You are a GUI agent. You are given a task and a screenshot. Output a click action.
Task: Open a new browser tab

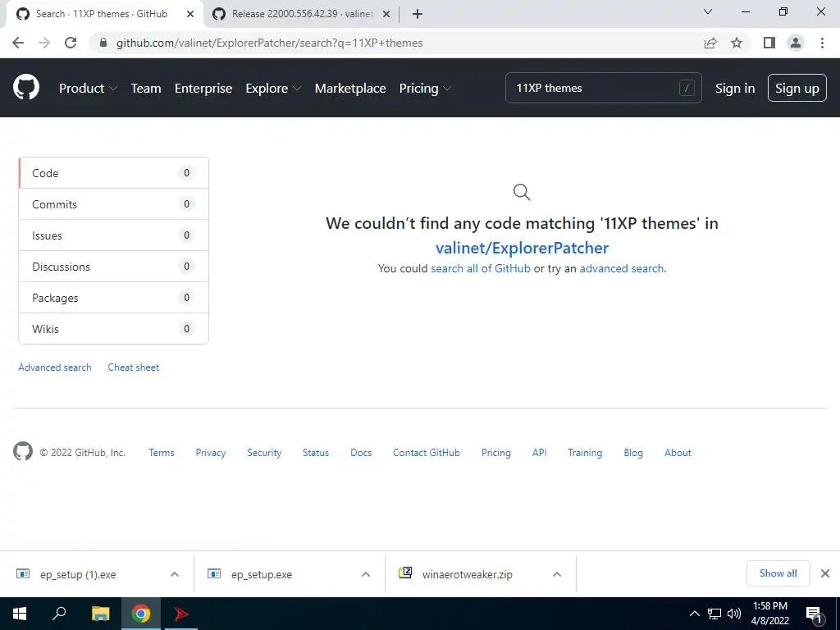click(418, 14)
